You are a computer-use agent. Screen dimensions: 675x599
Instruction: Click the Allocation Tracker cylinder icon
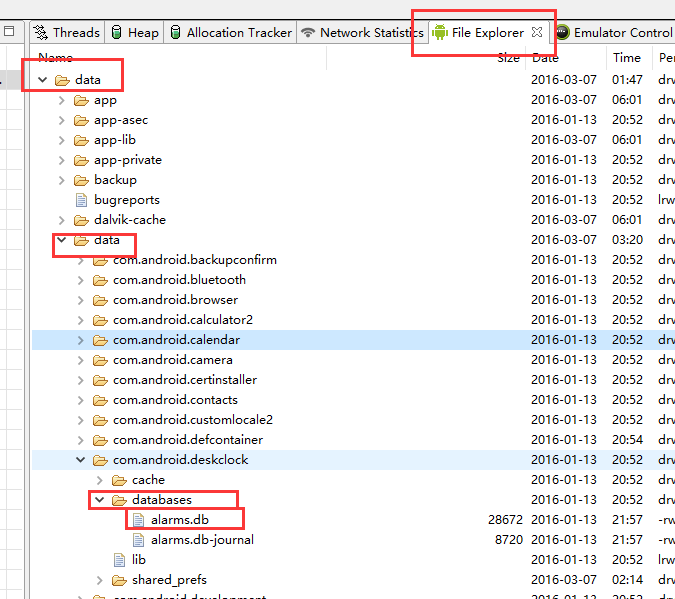175,32
